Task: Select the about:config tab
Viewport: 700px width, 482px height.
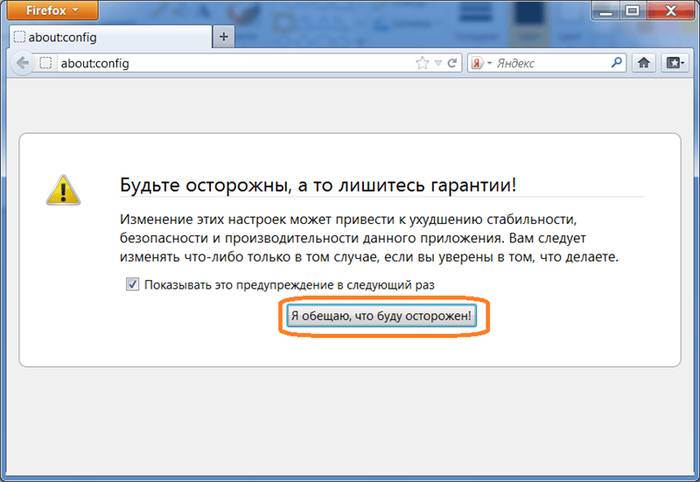Action: pos(111,37)
